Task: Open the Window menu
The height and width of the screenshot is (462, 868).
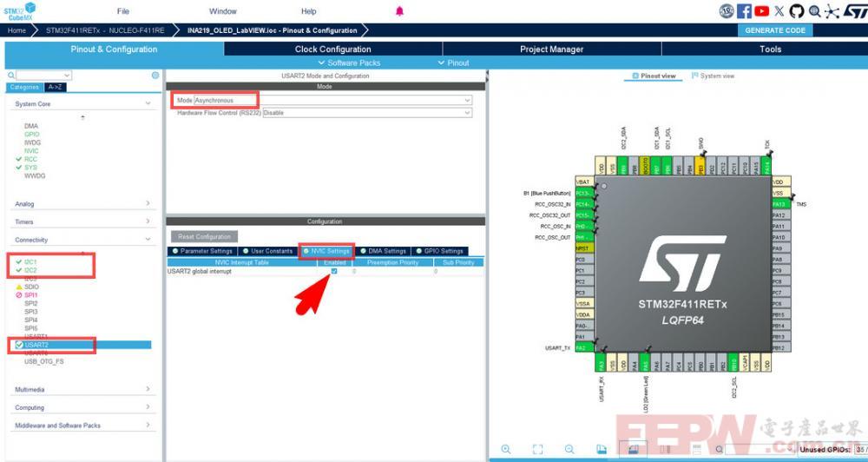Action: tap(222, 11)
